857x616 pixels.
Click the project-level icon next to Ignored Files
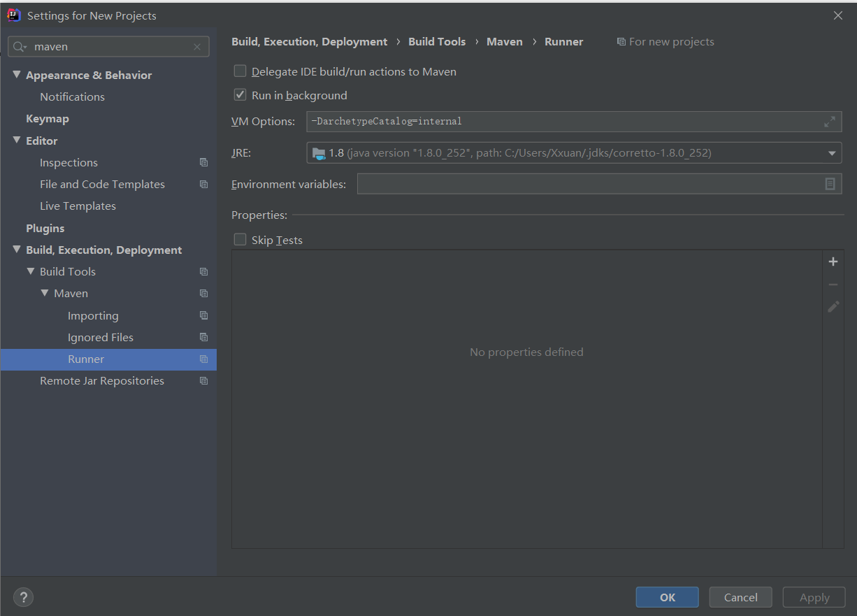(x=203, y=337)
